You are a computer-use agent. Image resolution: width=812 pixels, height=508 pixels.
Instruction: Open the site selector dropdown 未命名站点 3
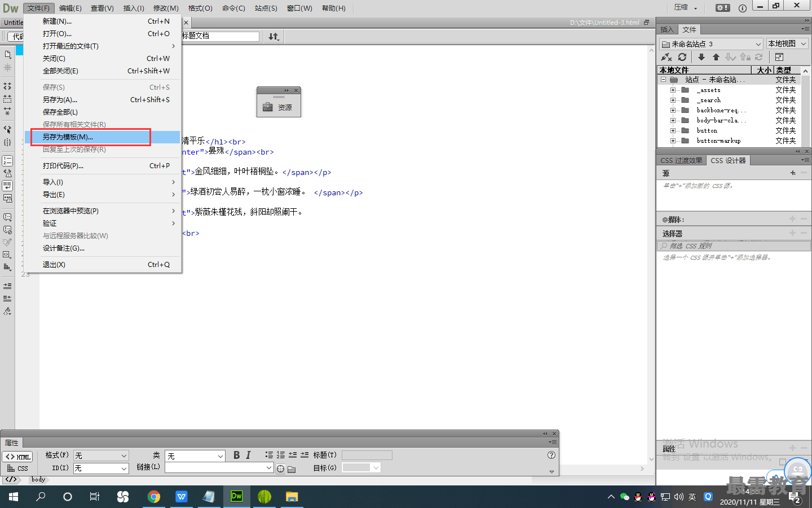click(x=711, y=44)
